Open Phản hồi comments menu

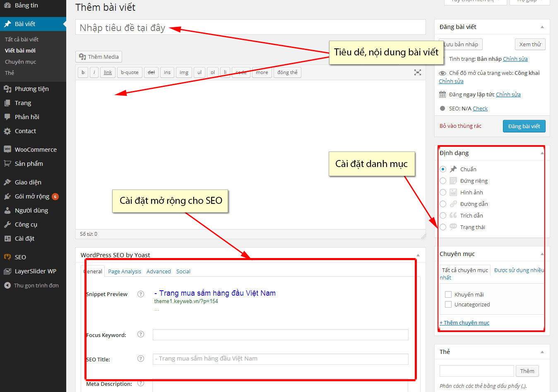click(x=33, y=117)
